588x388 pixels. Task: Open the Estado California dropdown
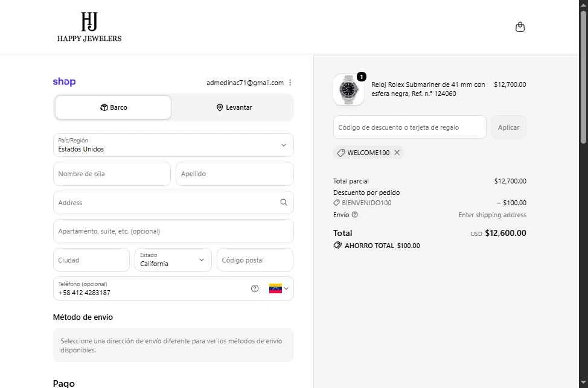pos(173,260)
